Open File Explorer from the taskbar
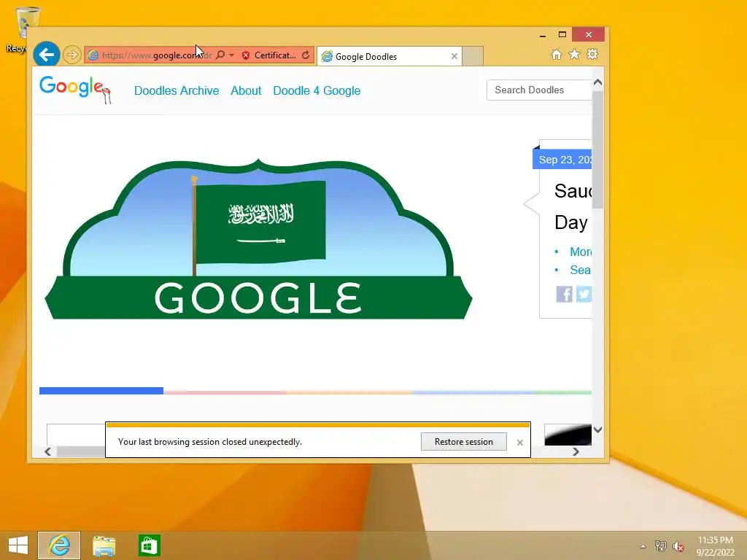Viewport: 747px width, 560px height. tap(104, 545)
